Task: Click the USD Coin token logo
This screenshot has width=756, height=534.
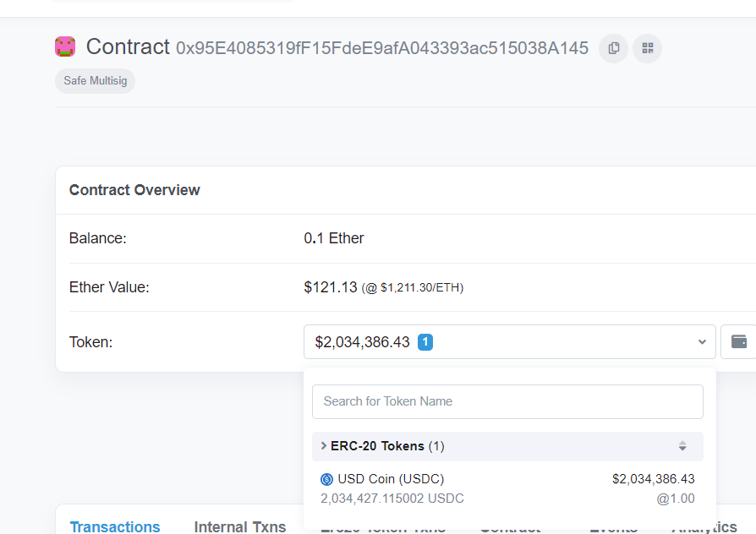Action: tap(328, 478)
